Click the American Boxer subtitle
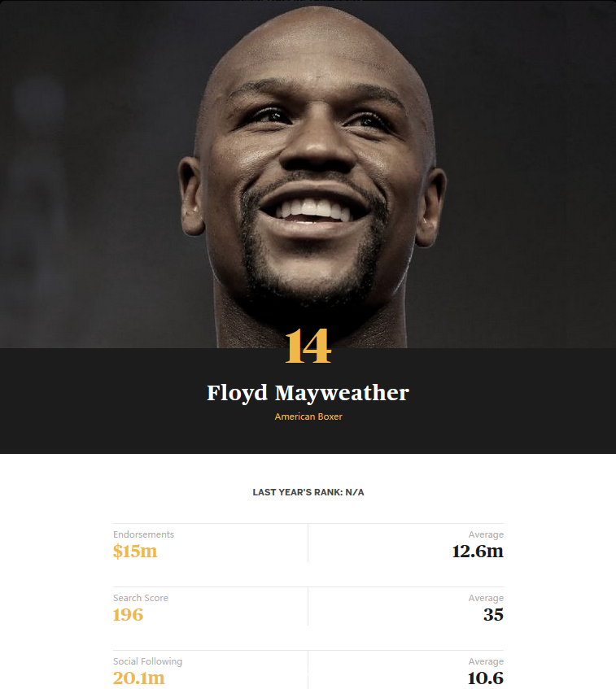 308,416
